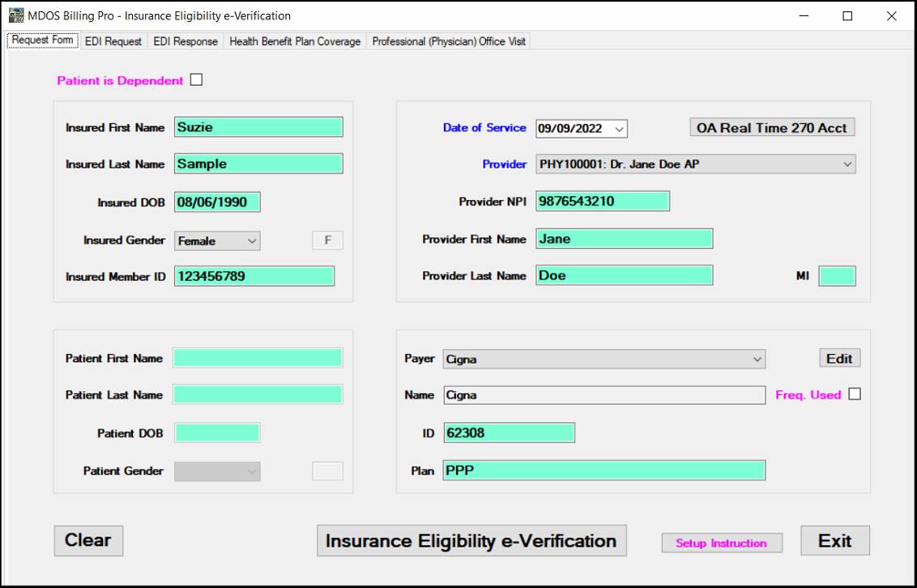This screenshot has width=917, height=588.
Task: Click the Patient First Name input field
Action: 258,357
